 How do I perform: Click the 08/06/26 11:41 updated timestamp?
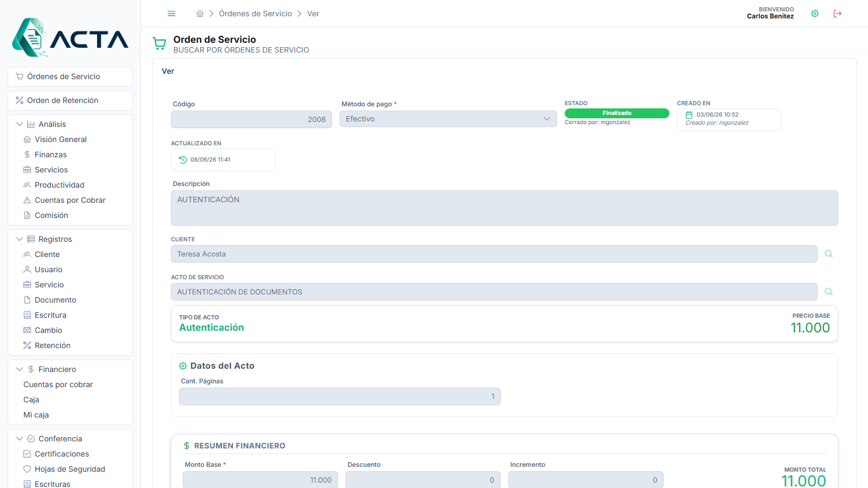(210, 160)
